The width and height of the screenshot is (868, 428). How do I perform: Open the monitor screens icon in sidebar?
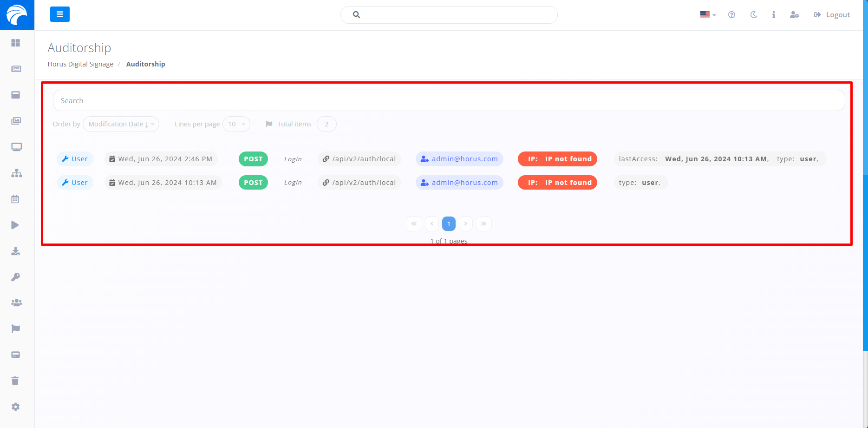[17, 147]
